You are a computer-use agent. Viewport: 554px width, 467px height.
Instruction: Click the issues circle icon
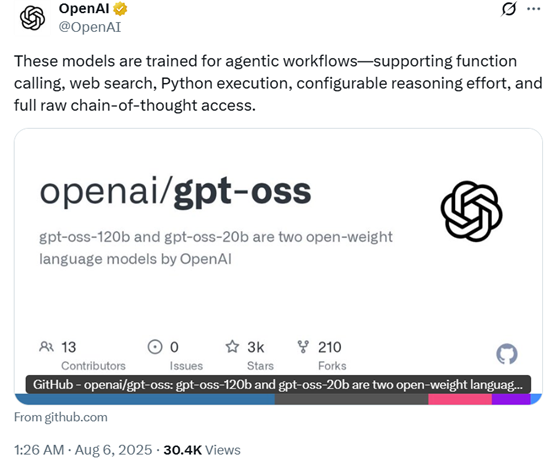click(x=155, y=347)
